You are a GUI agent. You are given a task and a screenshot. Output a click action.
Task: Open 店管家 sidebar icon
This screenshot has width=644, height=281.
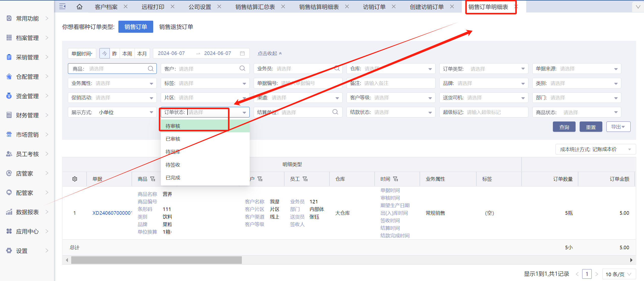coord(9,173)
